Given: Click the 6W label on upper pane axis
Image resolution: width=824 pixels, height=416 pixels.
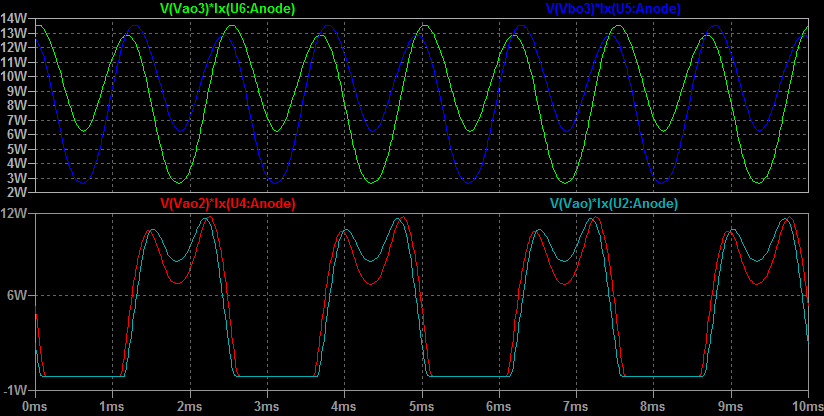Looking at the screenshot, I should pos(17,134).
